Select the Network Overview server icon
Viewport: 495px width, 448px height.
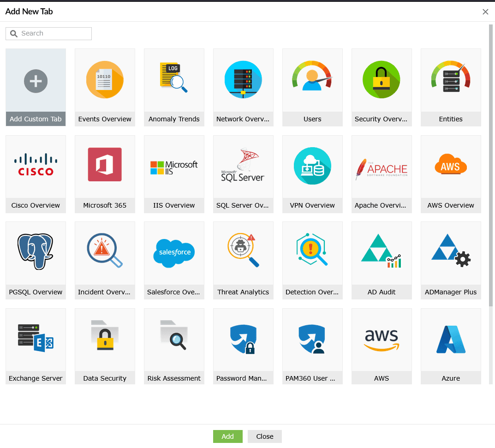click(243, 79)
